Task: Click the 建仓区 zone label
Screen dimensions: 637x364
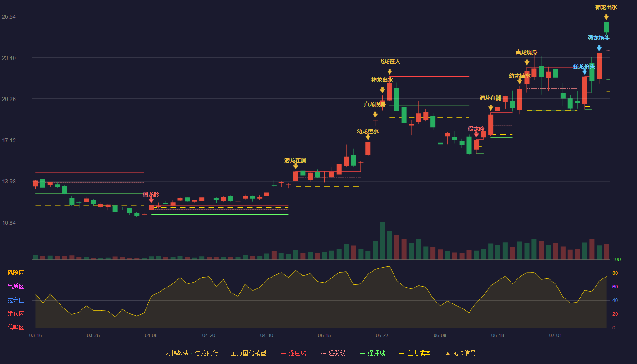Action: click(x=16, y=314)
